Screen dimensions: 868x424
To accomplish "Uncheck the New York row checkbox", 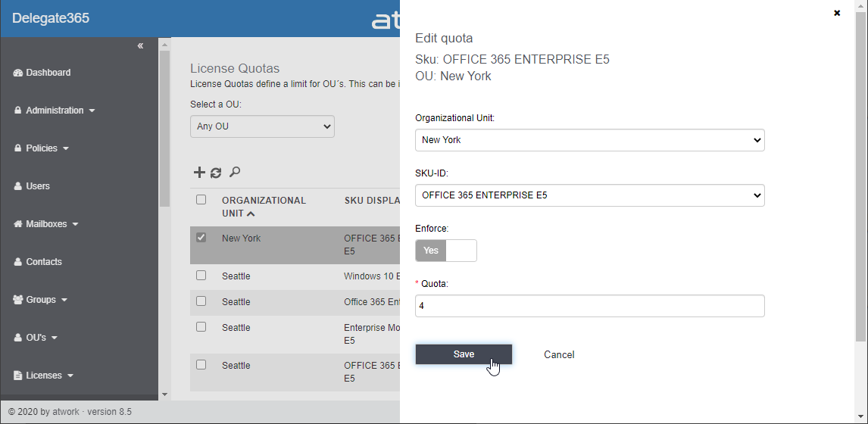I will pos(201,238).
